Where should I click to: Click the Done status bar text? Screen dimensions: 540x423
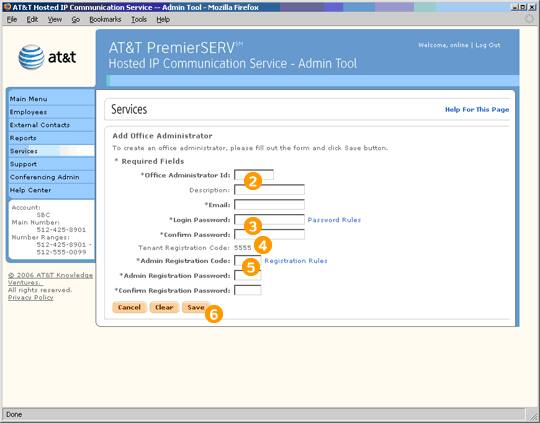pos(14,414)
